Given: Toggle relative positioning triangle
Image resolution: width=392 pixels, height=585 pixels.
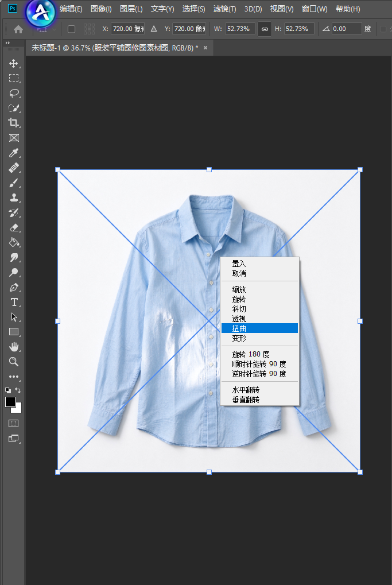Looking at the screenshot, I should click(154, 29).
